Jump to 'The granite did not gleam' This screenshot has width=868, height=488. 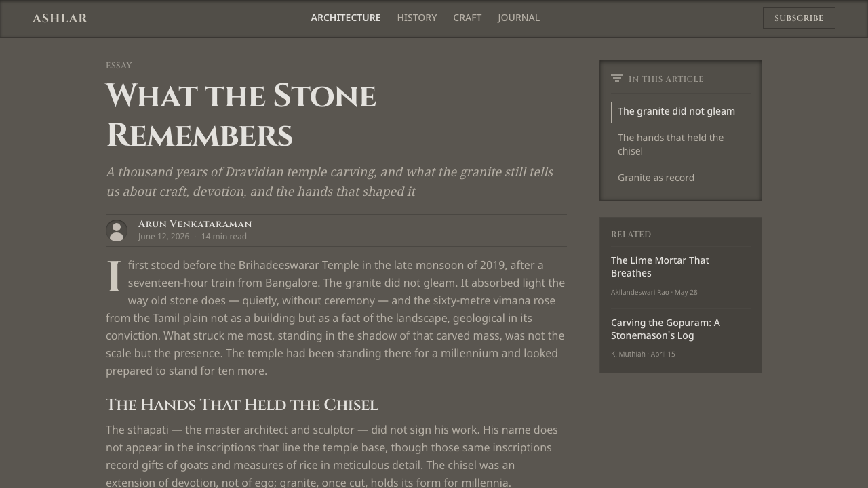pos(676,111)
